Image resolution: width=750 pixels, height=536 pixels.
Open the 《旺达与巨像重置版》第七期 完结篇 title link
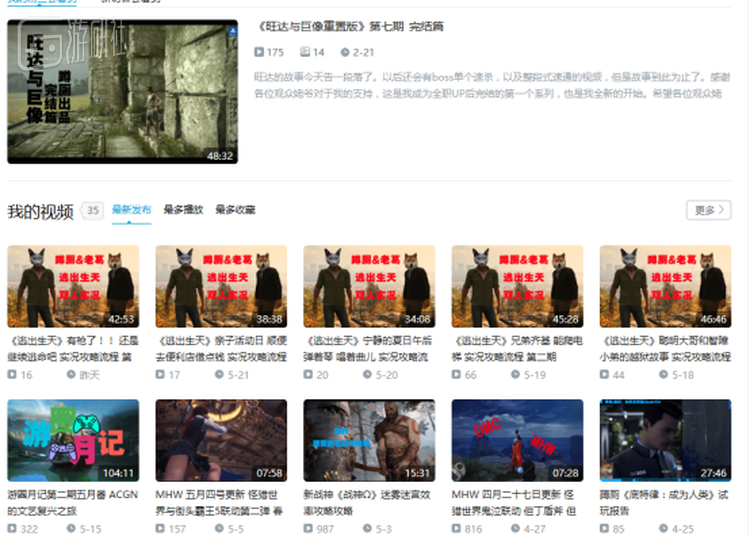click(351, 26)
